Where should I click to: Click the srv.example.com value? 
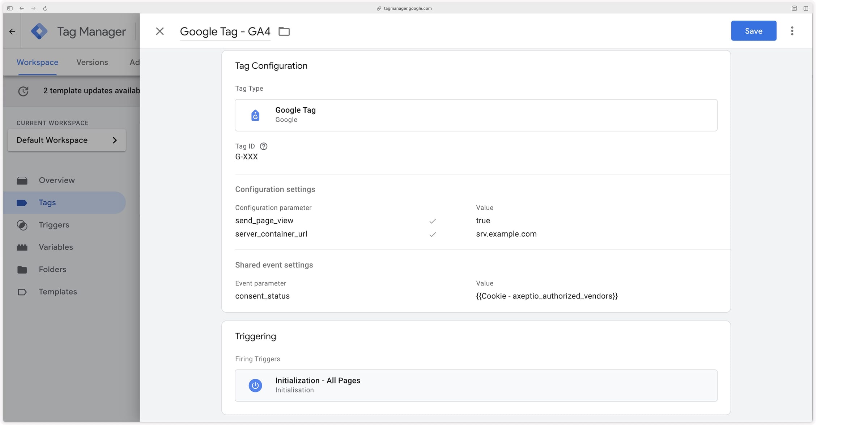pyautogui.click(x=506, y=234)
